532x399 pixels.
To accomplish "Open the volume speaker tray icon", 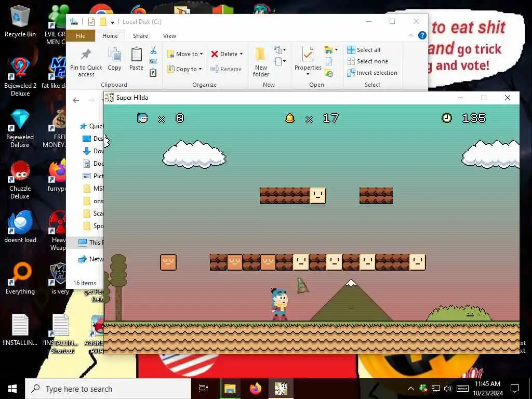I will [x=448, y=389].
